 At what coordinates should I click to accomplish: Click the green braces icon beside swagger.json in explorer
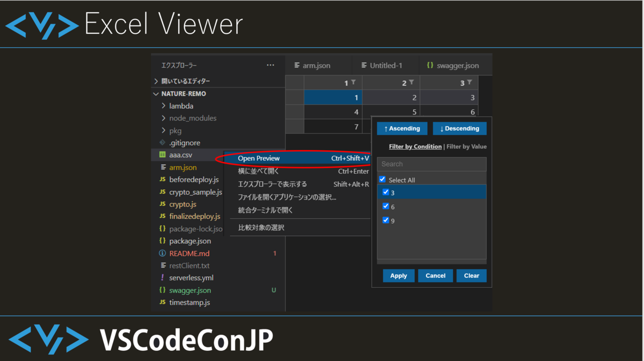point(163,290)
